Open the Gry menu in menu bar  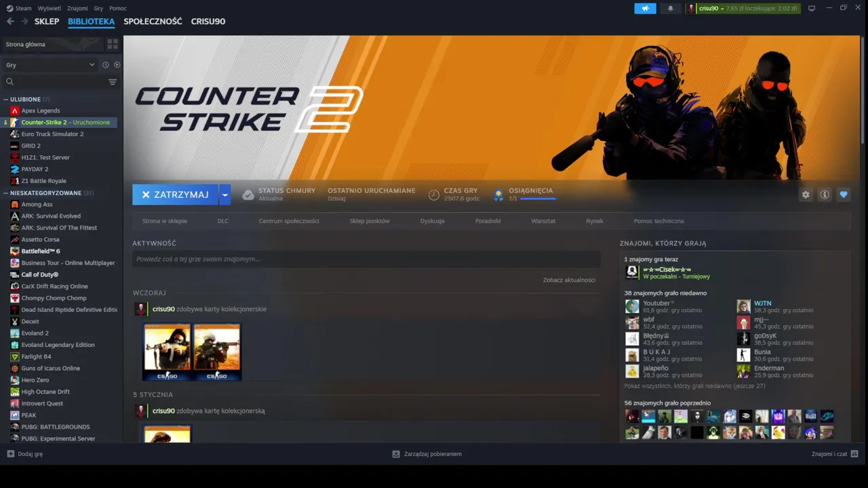(x=98, y=8)
